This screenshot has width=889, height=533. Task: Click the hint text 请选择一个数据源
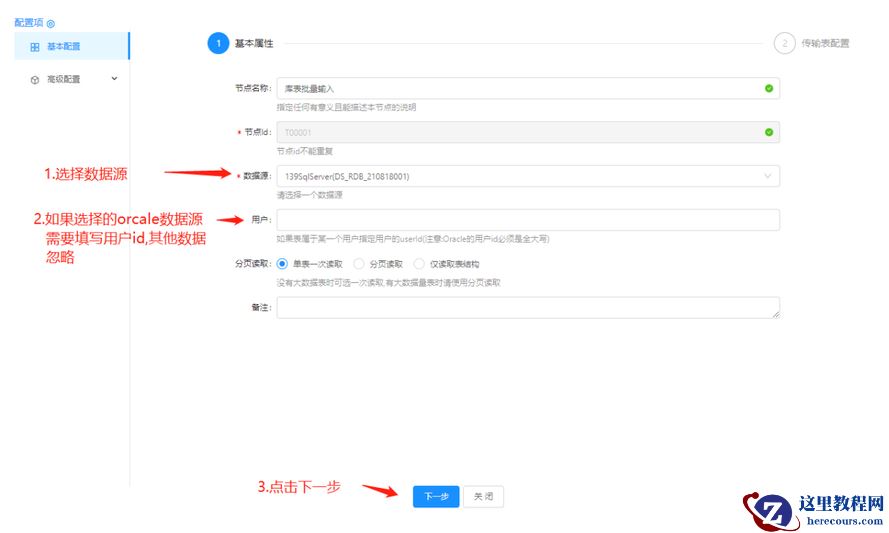coord(310,195)
